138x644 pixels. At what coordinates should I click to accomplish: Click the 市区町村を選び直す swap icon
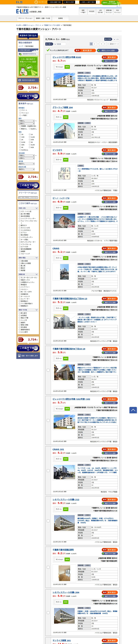(20, 80)
